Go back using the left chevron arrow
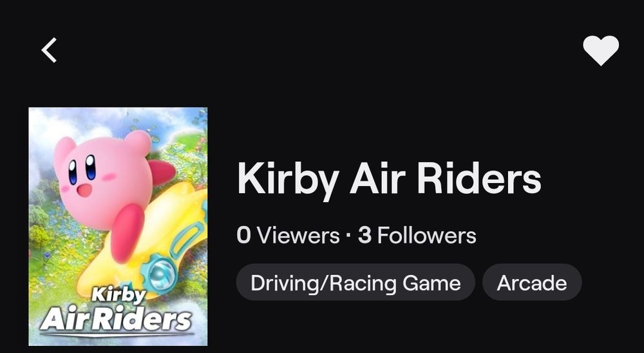The image size is (644, 353). coord(49,50)
